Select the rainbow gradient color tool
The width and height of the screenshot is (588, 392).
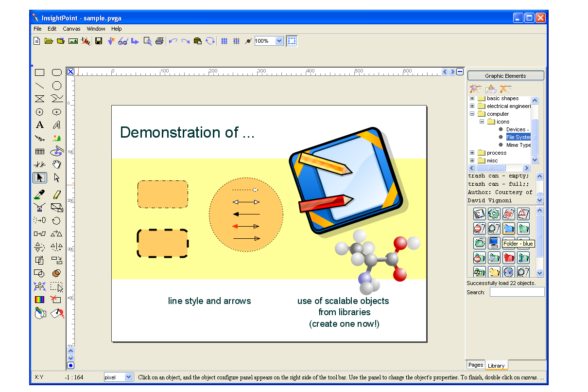(x=40, y=300)
